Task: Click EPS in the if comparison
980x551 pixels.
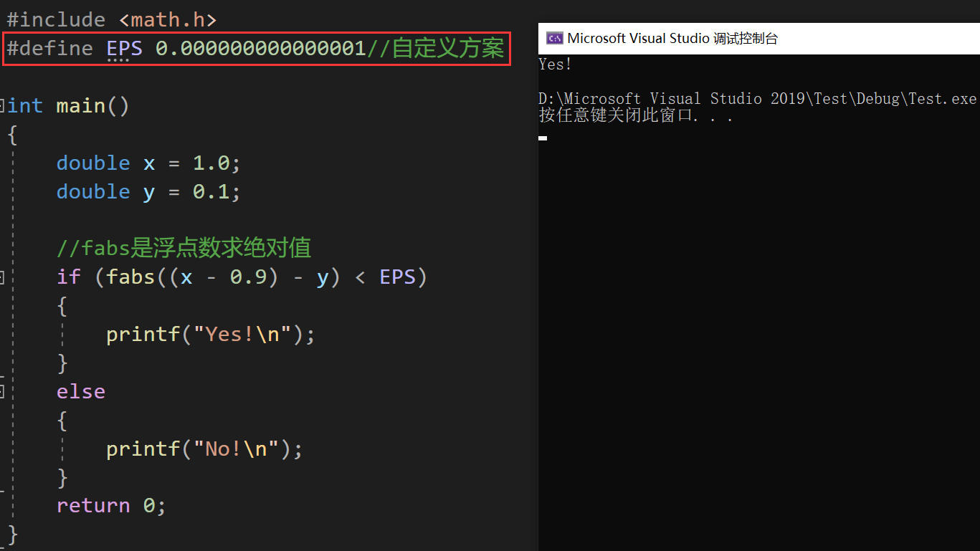Action: click(397, 277)
